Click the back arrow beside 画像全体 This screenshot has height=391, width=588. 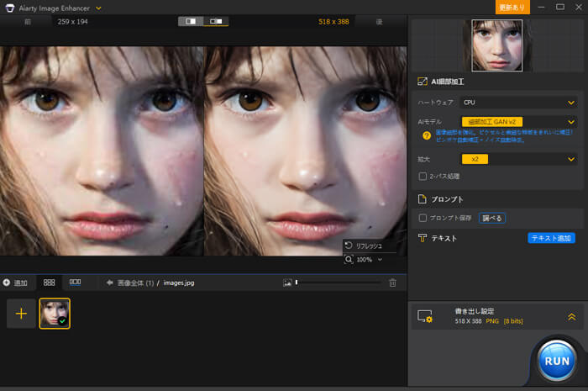109,283
